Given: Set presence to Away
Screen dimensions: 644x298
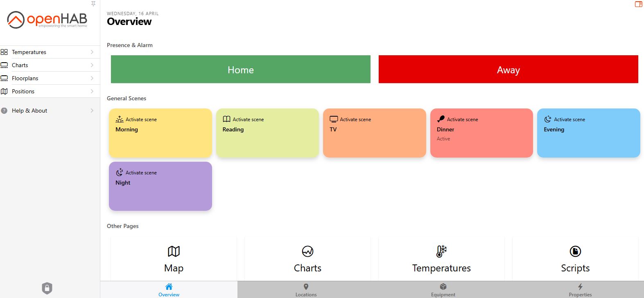Looking at the screenshot, I should pos(508,70).
